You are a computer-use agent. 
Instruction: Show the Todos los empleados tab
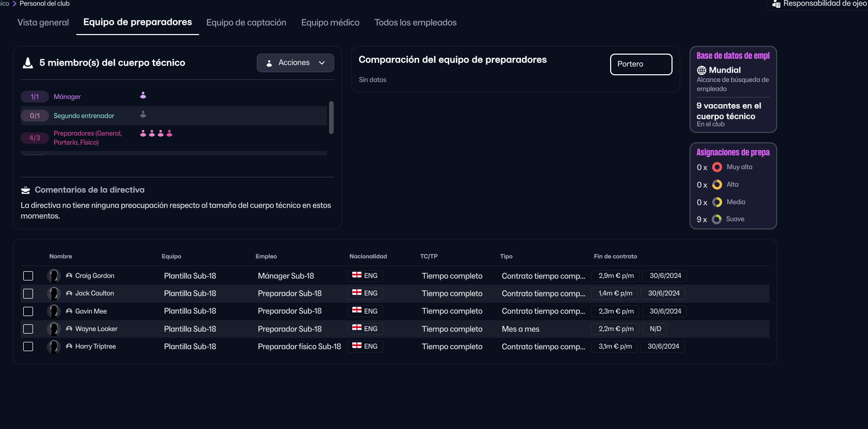point(416,23)
